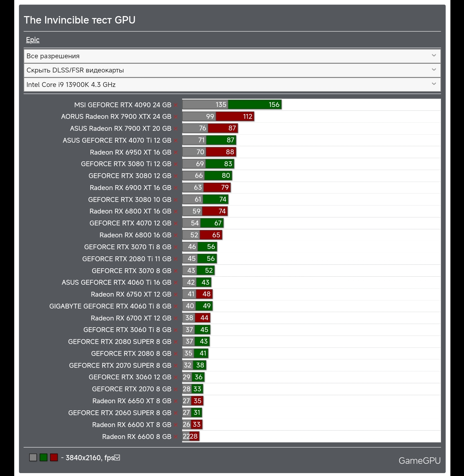
Task: Click the red 112 fps bar for RX 7900 XTX
Action: (x=235, y=116)
